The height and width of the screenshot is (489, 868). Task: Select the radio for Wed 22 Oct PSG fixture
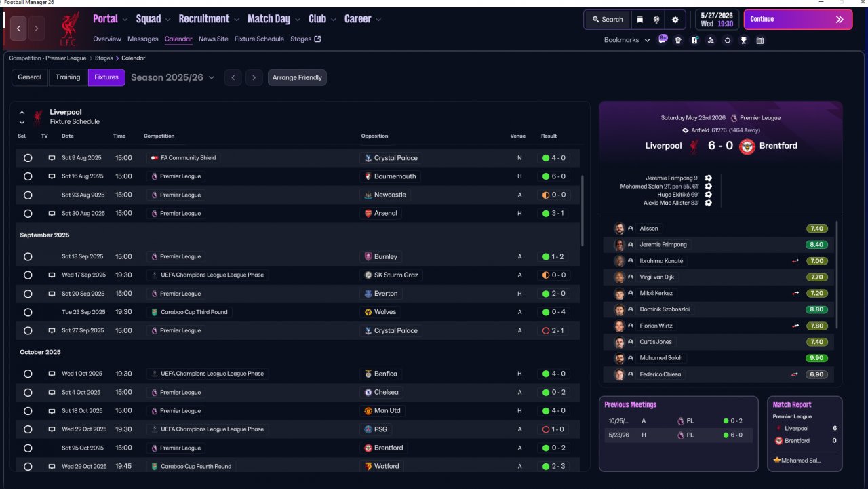point(28,429)
